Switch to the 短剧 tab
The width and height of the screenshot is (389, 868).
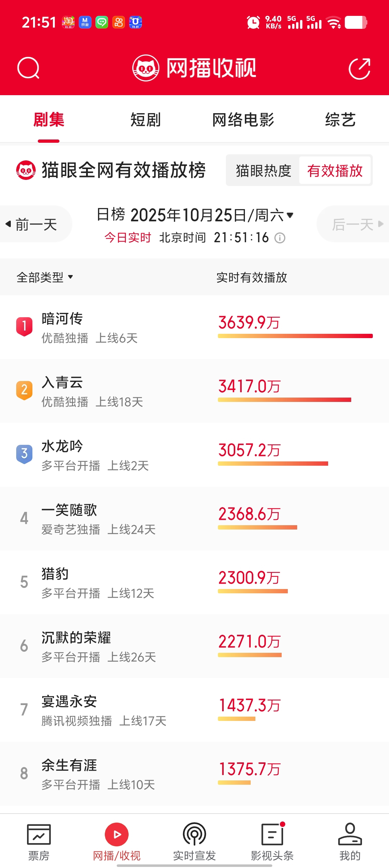[146, 120]
